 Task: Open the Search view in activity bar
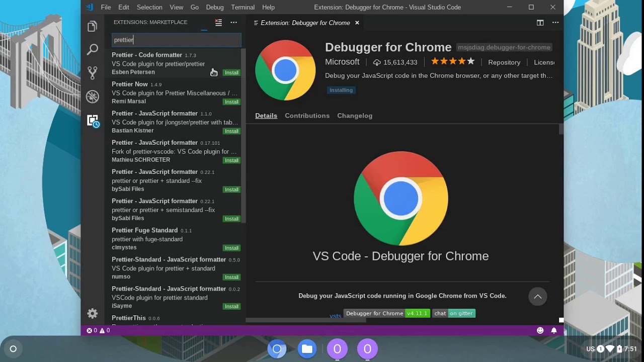[92, 49]
